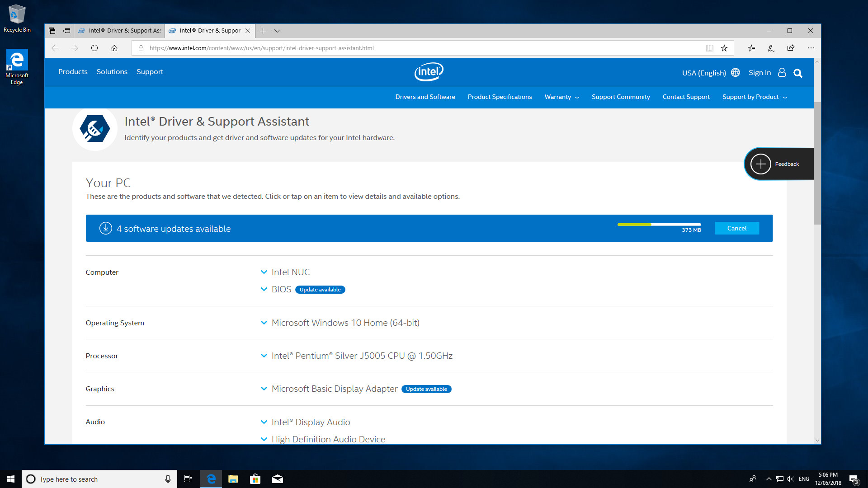Click Graphics Update available badge
The height and width of the screenshot is (488, 868).
(426, 389)
